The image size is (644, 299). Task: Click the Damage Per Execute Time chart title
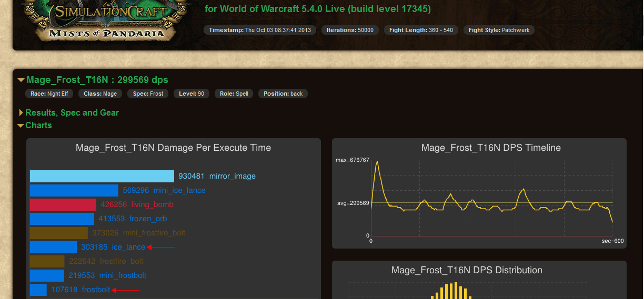pyautogui.click(x=174, y=148)
